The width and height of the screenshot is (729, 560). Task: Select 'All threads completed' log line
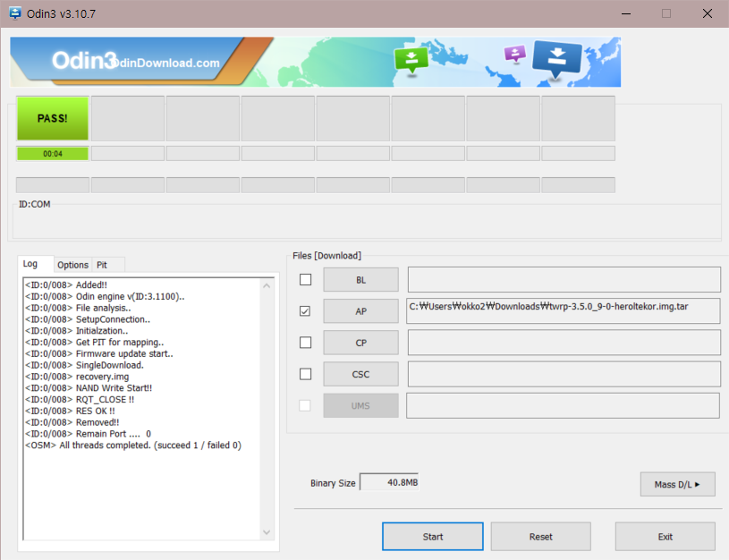133,445
